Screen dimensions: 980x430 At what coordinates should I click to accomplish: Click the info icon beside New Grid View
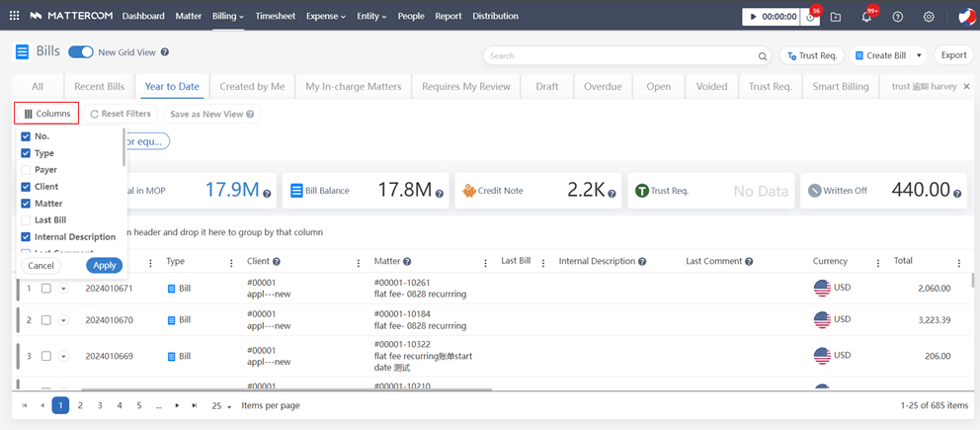(165, 52)
